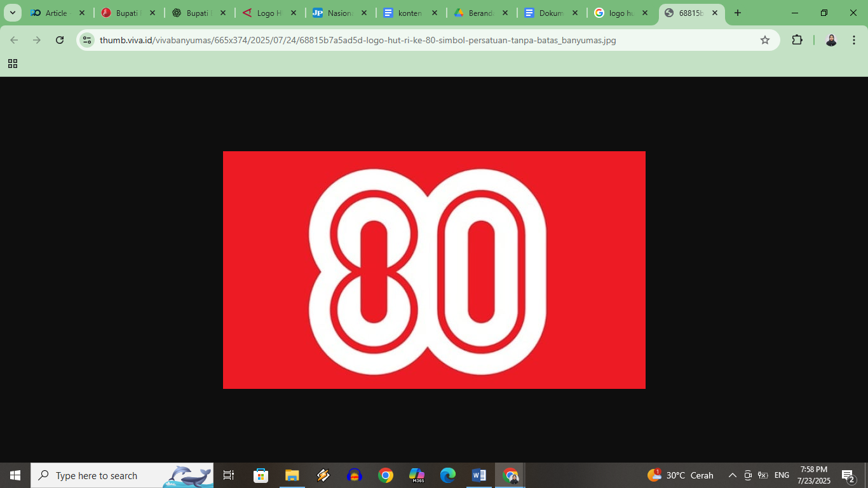Change input language ENG indicator

pyautogui.click(x=782, y=475)
